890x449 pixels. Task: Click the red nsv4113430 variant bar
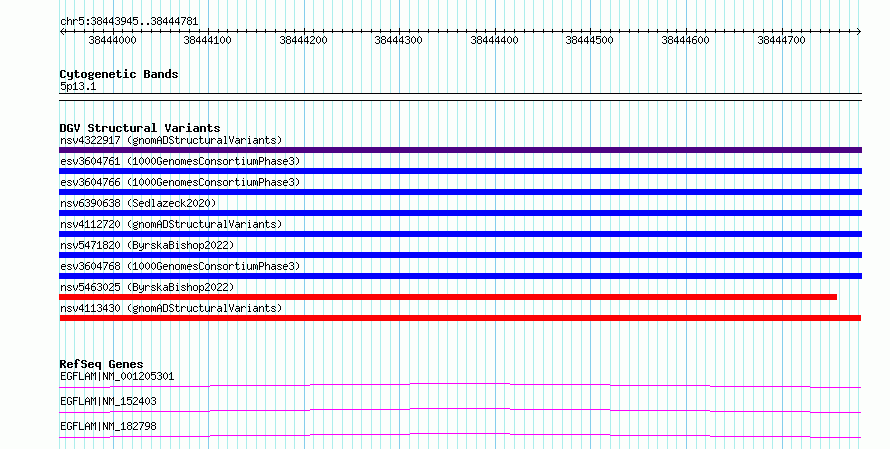[460, 318]
